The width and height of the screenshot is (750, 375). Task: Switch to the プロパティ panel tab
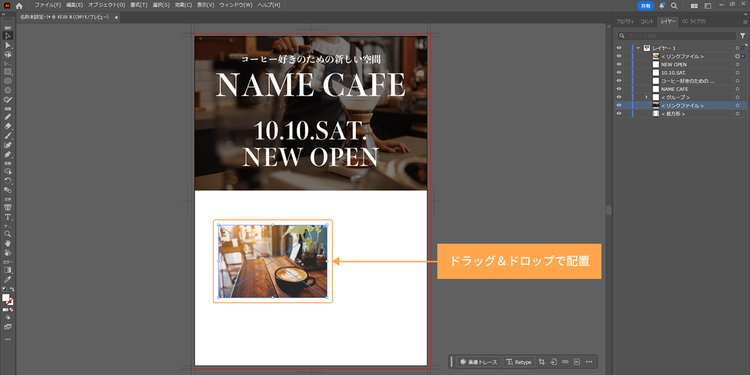[x=625, y=22]
